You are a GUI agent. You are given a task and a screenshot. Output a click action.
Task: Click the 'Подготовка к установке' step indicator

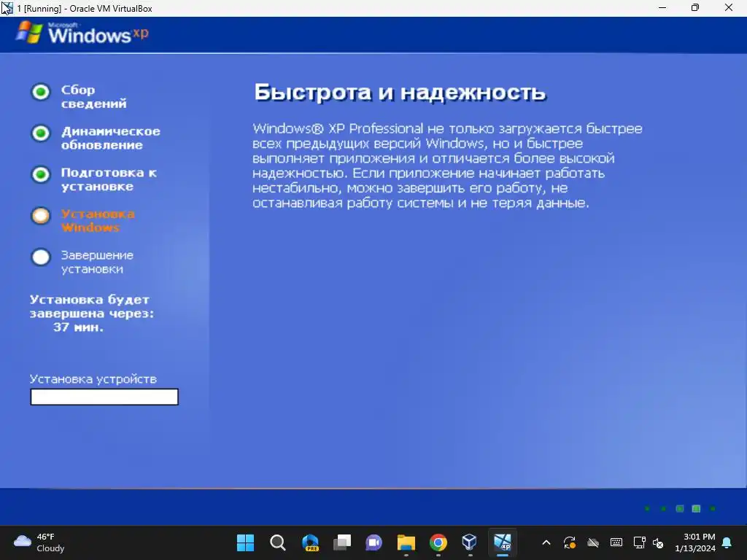41,174
